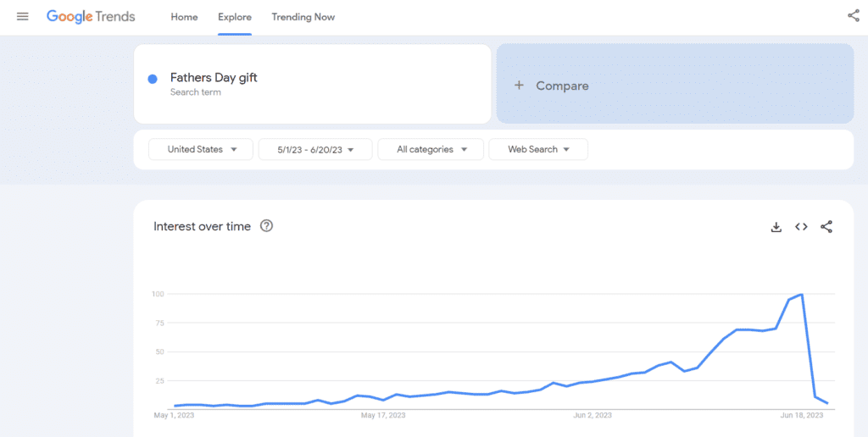Select the Explore tab
The height and width of the screenshot is (437, 868).
click(x=234, y=17)
